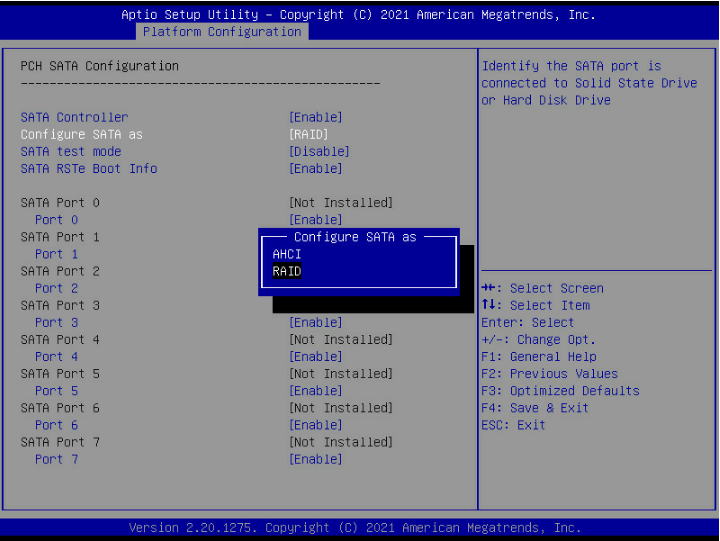Screen dimensions: 720x541
Task: Expand the Port 3 Enable option
Action: (315, 322)
